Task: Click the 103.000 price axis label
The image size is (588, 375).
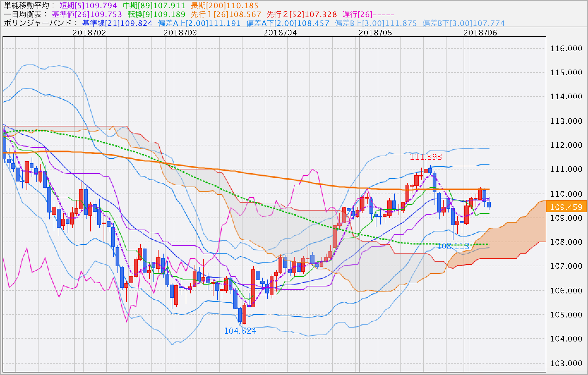Action: [566, 363]
